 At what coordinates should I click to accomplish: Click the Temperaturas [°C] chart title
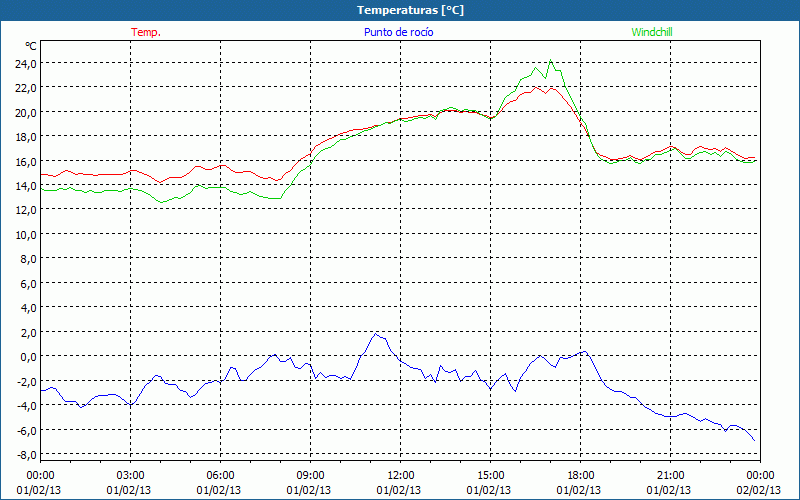tap(410, 10)
